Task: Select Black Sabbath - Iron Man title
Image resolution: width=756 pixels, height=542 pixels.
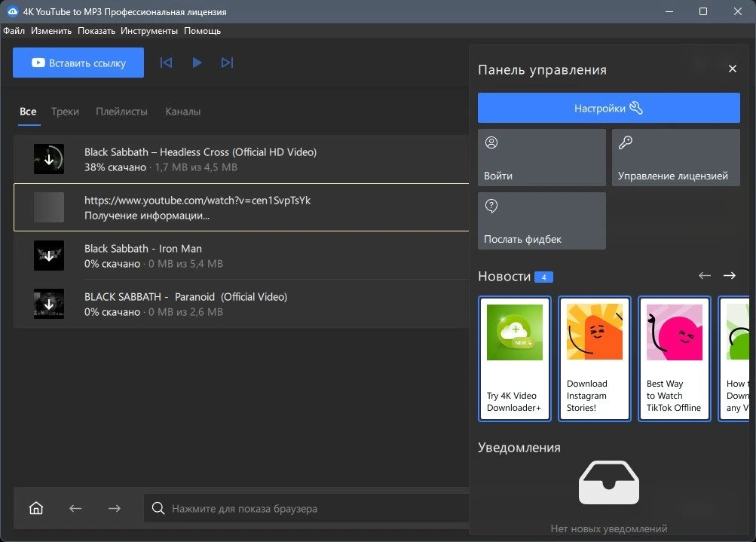Action: click(143, 248)
